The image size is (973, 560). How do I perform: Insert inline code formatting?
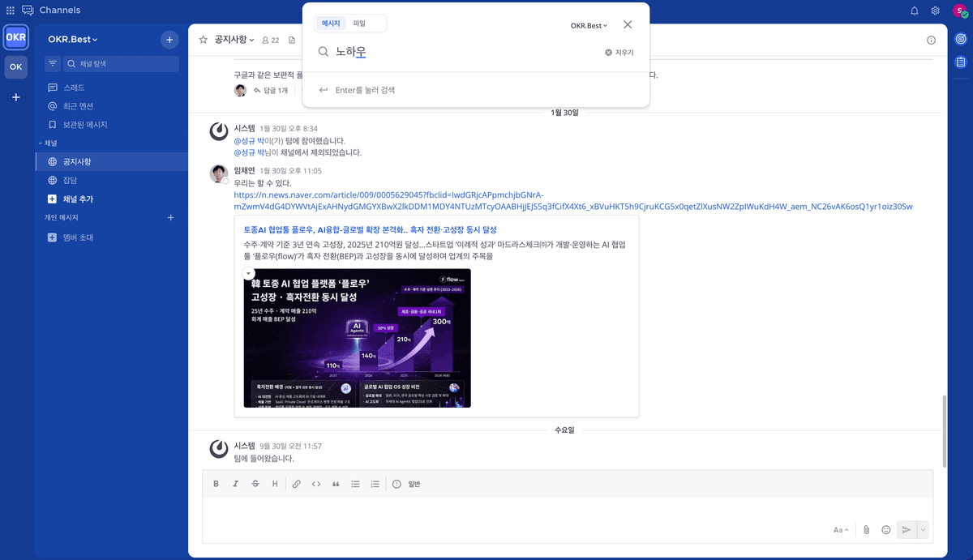pyautogui.click(x=316, y=484)
